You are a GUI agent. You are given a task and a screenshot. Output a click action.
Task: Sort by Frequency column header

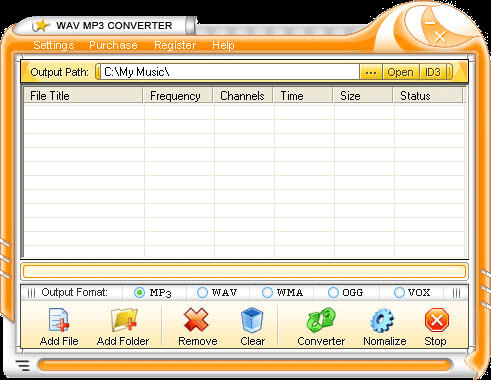[x=178, y=96]
